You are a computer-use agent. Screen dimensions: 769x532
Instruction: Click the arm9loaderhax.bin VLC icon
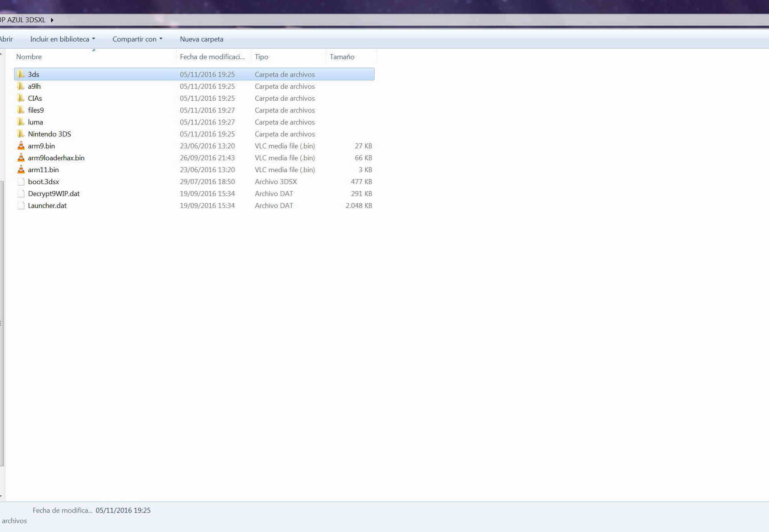21,158
